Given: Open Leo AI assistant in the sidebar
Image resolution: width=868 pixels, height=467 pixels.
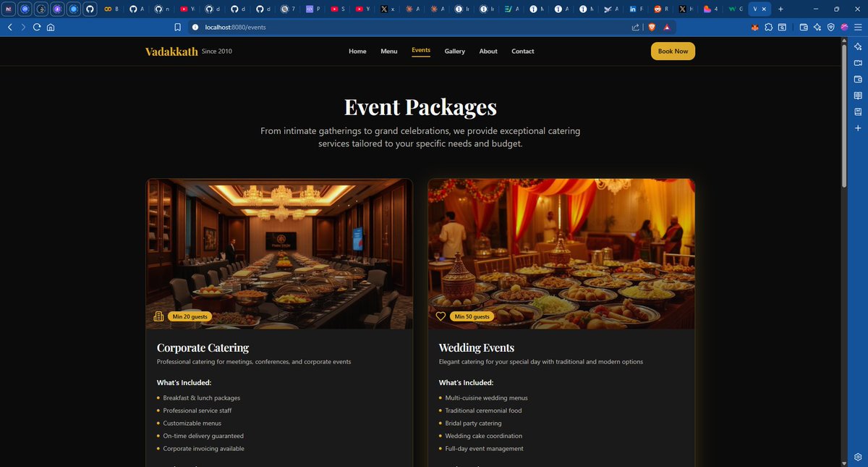Looking at the screenshot, I should coord(857,46).
